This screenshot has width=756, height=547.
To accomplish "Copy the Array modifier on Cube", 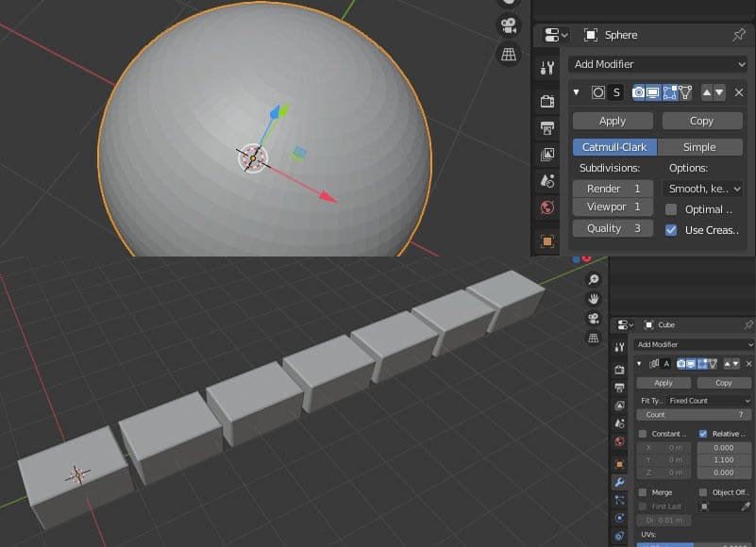I will point(724,383).
